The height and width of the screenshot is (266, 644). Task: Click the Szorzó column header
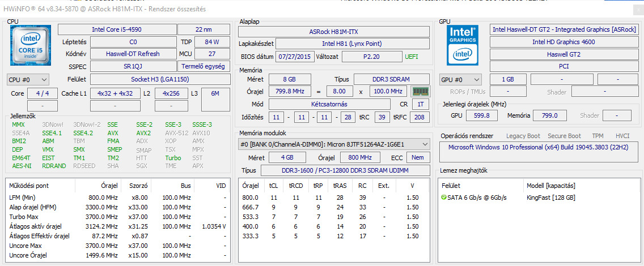click(x=138, y=186)
